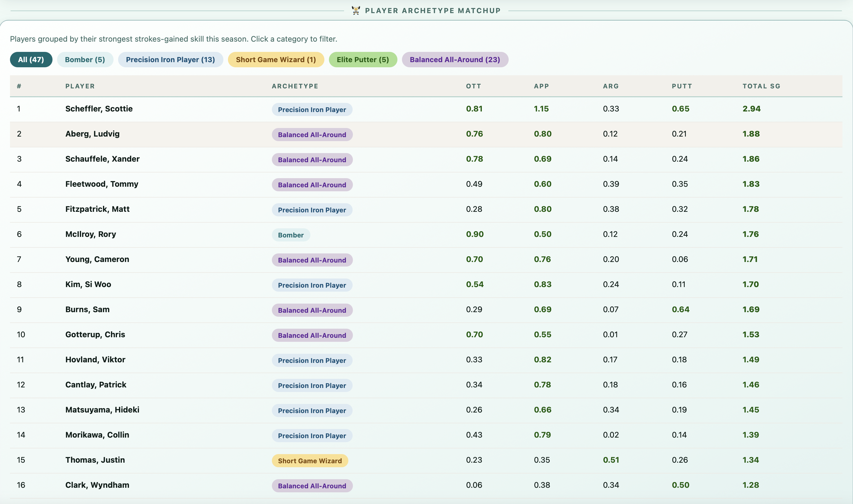The image size is (853, 504).
Task: Click Young's PUTT value 0.06
Action: click(680, 259)
